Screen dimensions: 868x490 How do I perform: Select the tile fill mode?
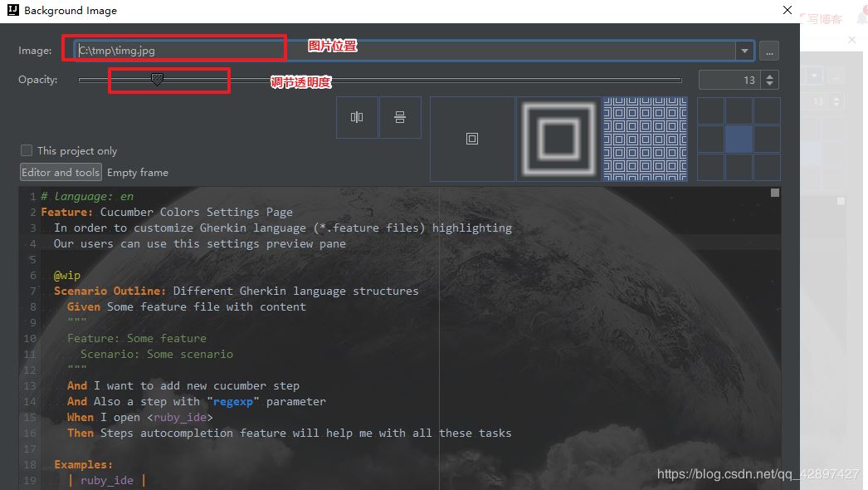[645, 139]
